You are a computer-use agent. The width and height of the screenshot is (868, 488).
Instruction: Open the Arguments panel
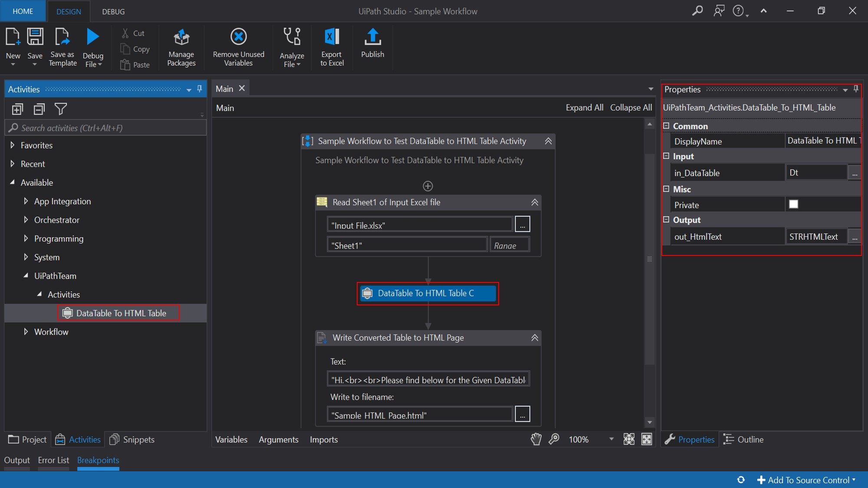tap(279, 439)
